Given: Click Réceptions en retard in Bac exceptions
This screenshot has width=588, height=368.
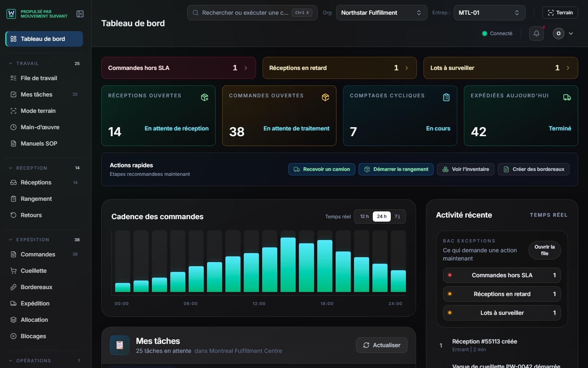Looking at the screenshot, I should tap(502, 294).
